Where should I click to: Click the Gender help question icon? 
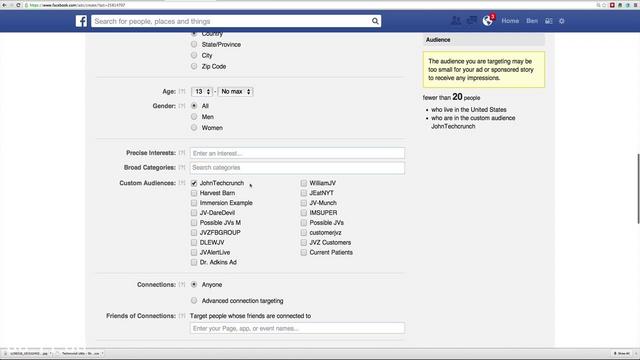point(182,106)
